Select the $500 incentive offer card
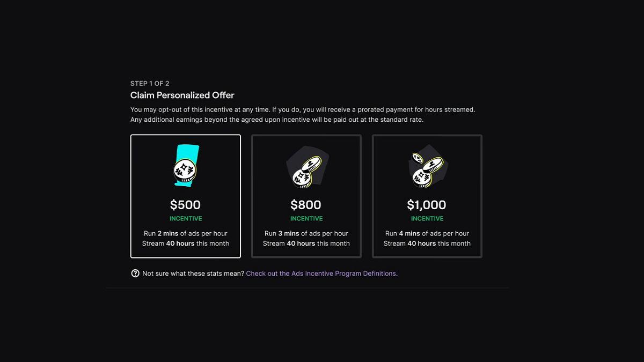644x362 pixels. (x=186, y=196)
